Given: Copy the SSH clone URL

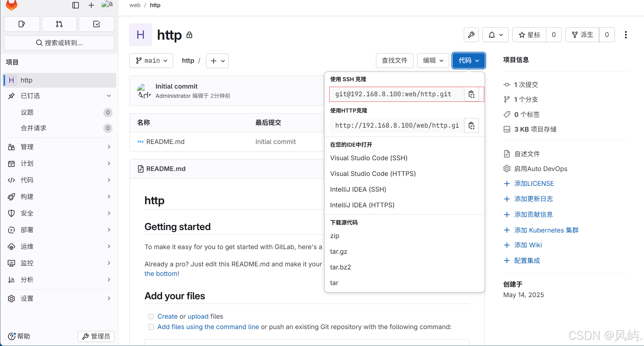Looking at the screenshot, I should tap(471, 94).
